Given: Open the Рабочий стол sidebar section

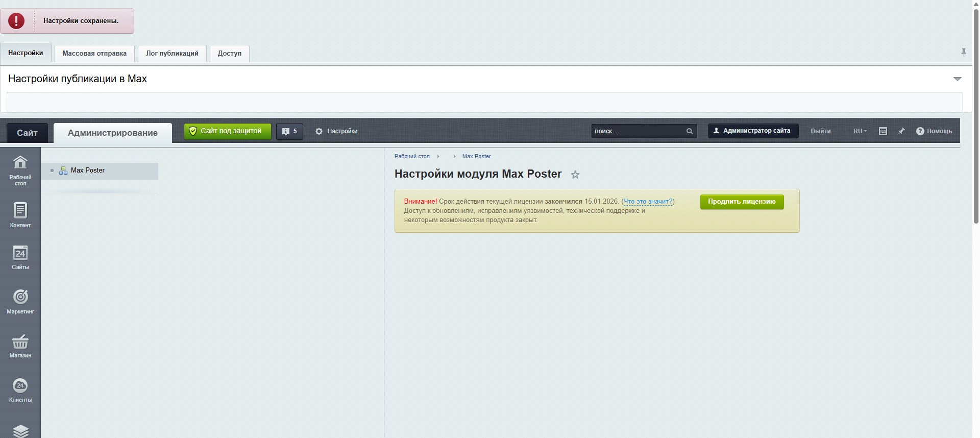Looking at the screenshot, I should 20,171.
